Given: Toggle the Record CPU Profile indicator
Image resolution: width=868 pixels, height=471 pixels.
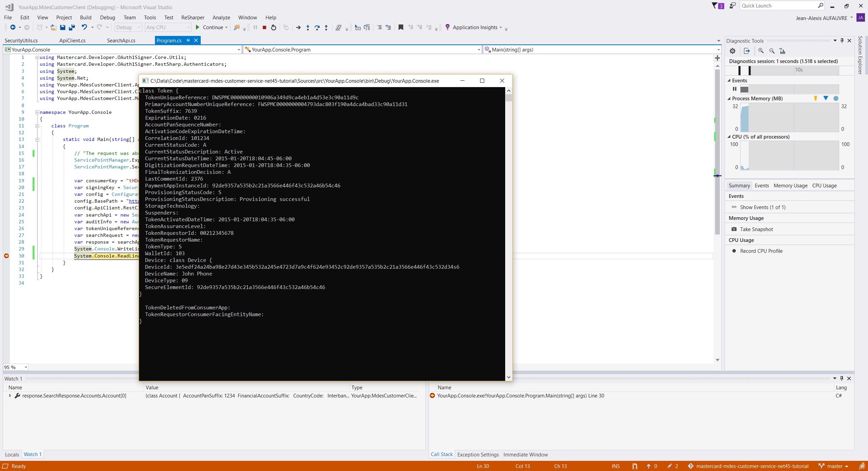Looking at the screenshot, I should 734,251.
